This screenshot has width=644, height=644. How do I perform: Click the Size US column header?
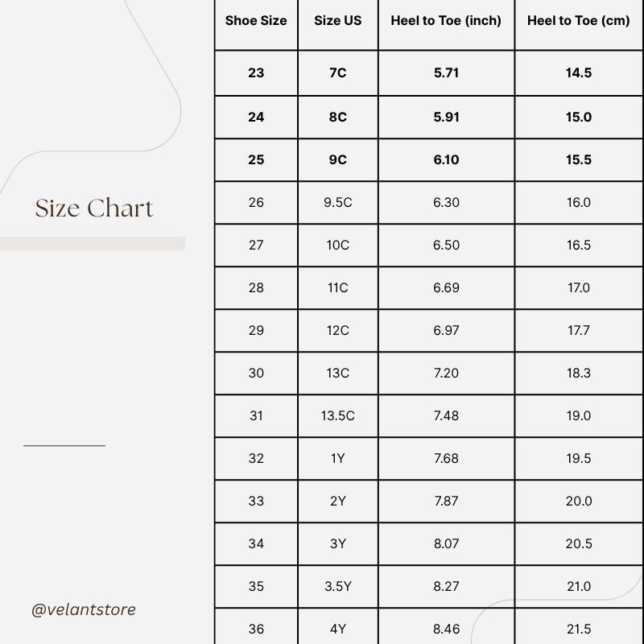tap(338, 21)
